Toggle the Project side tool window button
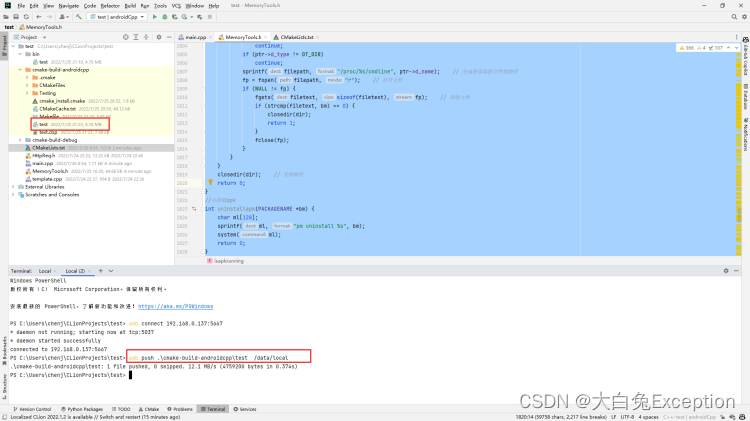Screen dimensions: 750x421 pos(4,45)
